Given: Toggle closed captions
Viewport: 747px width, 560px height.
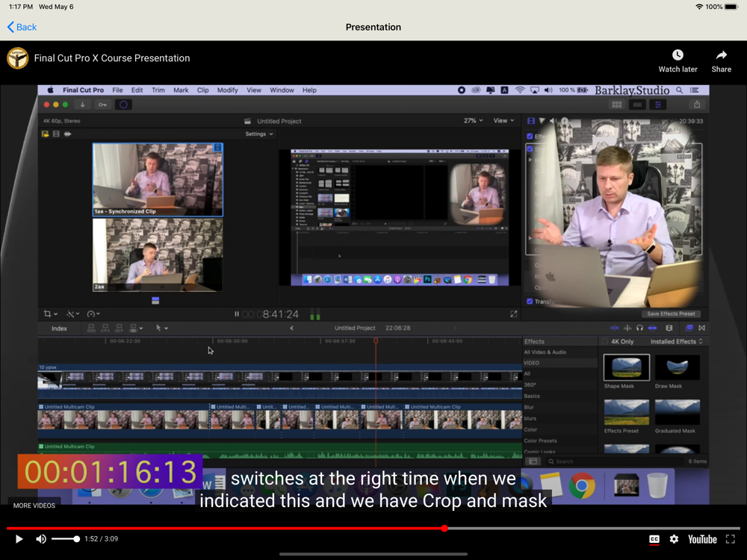Looking at the screenshot, I should tap(654, 539).
